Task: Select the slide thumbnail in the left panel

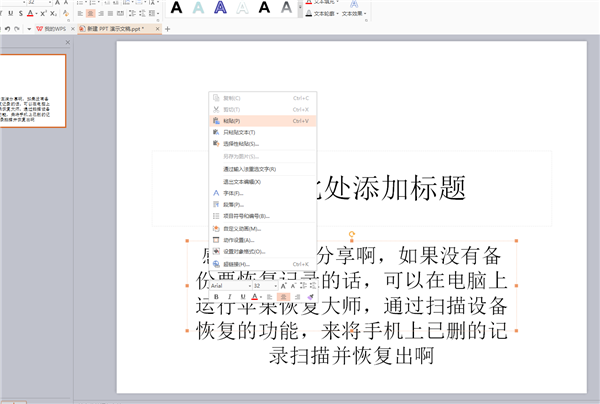Action: 33,91
